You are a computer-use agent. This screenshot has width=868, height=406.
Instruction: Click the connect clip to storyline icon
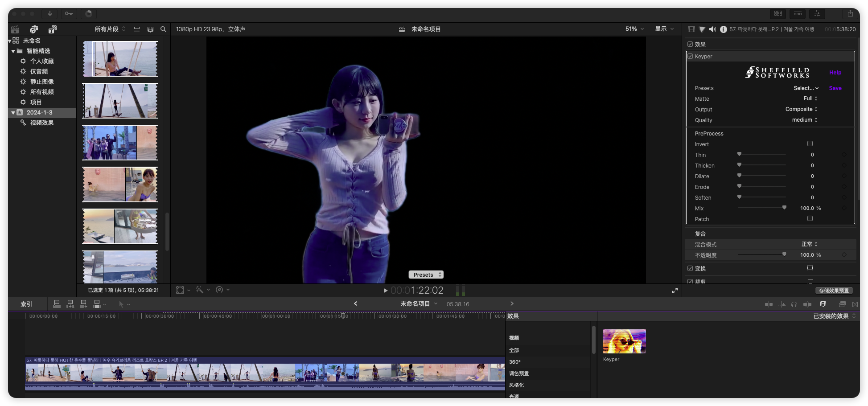point(57,304)
